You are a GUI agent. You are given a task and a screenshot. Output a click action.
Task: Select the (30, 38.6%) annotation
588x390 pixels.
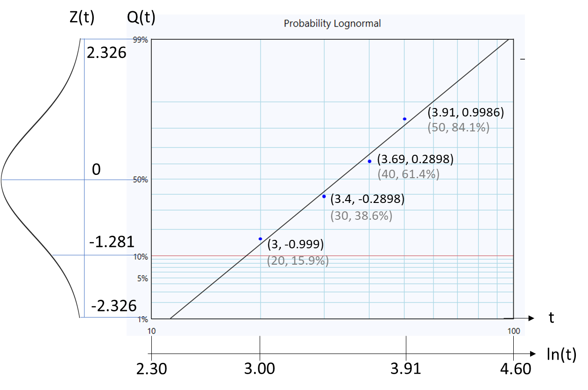pos(361,216)
